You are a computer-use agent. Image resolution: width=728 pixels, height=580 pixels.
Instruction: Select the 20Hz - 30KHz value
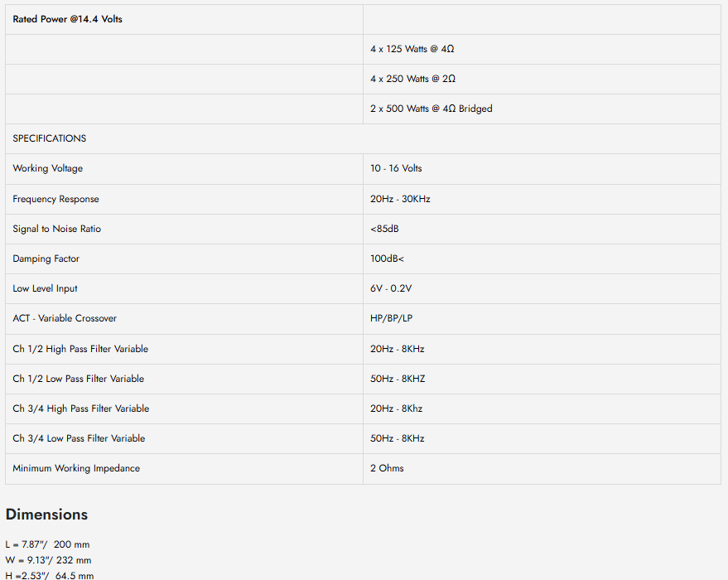(400, 199)
